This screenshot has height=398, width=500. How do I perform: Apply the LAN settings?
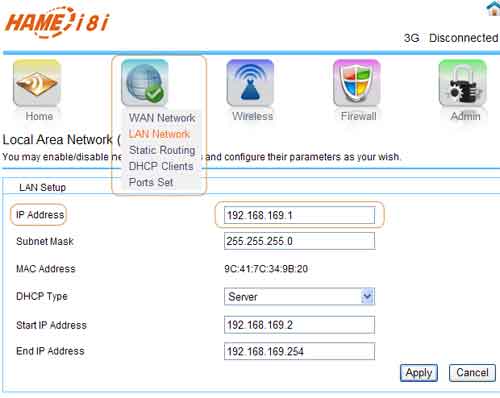tap(419, 373)
